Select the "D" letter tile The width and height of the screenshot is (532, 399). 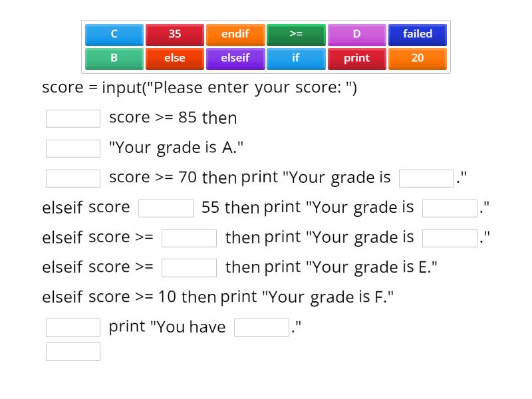tap(357, 34)
